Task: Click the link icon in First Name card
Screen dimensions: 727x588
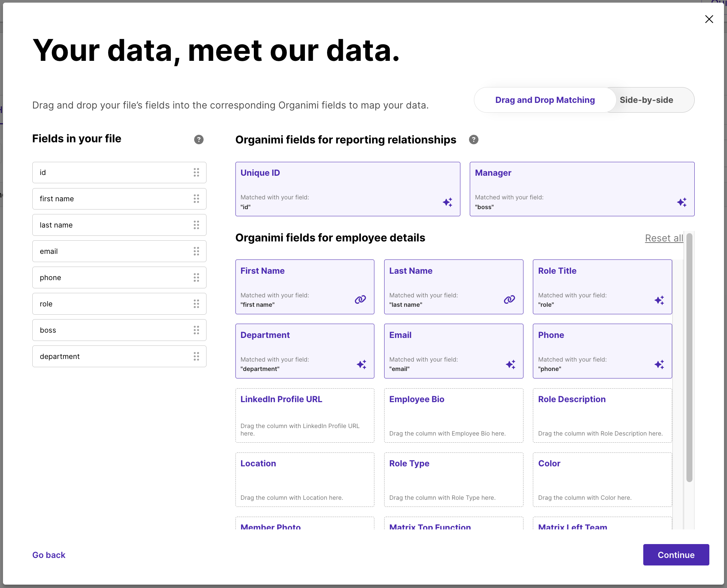Action: [360, 299]
